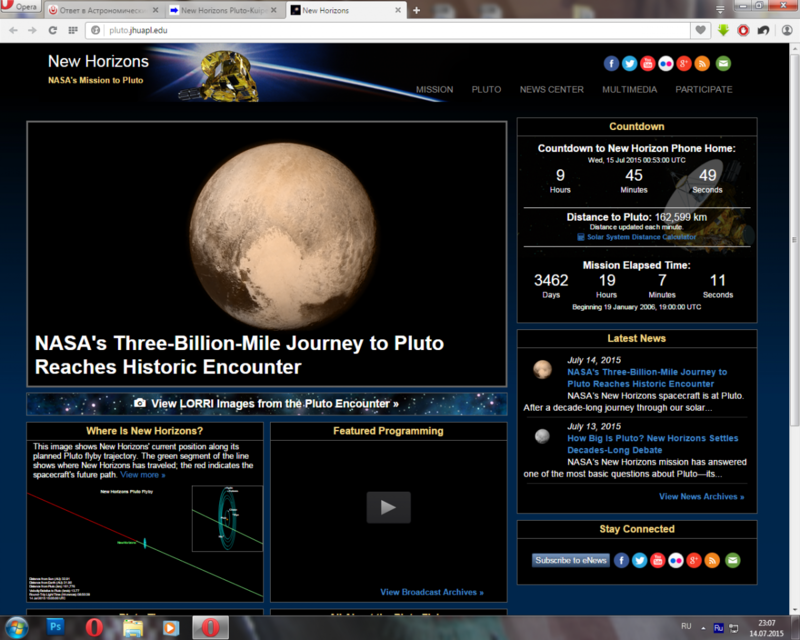Open YouTube icon in the page header
Screen dimensions: 800x640
[x=647, y=63]
